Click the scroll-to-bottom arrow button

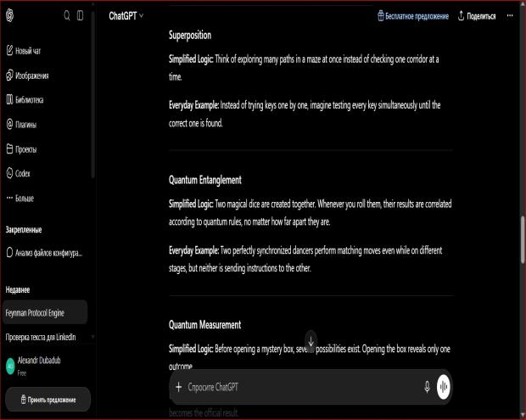(x=311, y=341)
